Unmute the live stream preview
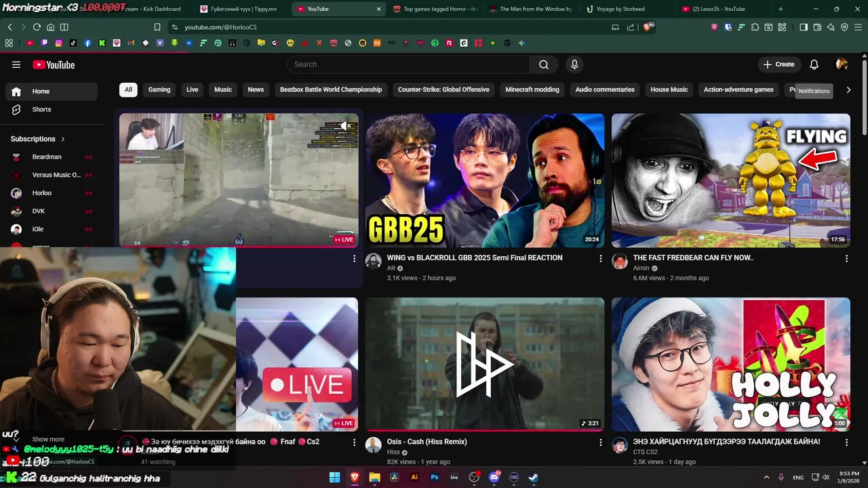Viewport: 868px width, 488px height. (x=344, y=126)
